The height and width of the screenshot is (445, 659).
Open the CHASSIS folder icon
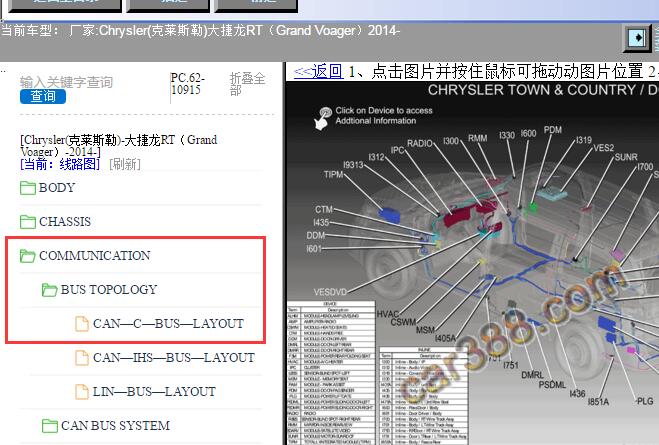[28, 221]
